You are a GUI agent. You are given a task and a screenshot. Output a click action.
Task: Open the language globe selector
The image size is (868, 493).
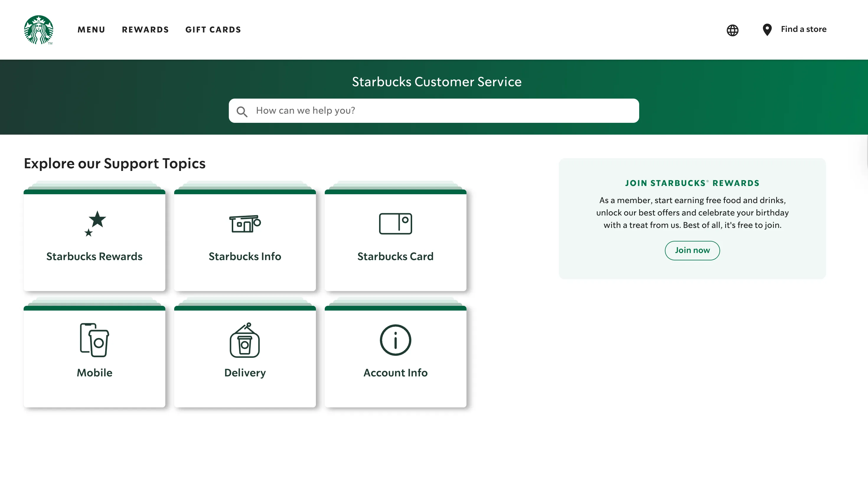pos(732,30)
